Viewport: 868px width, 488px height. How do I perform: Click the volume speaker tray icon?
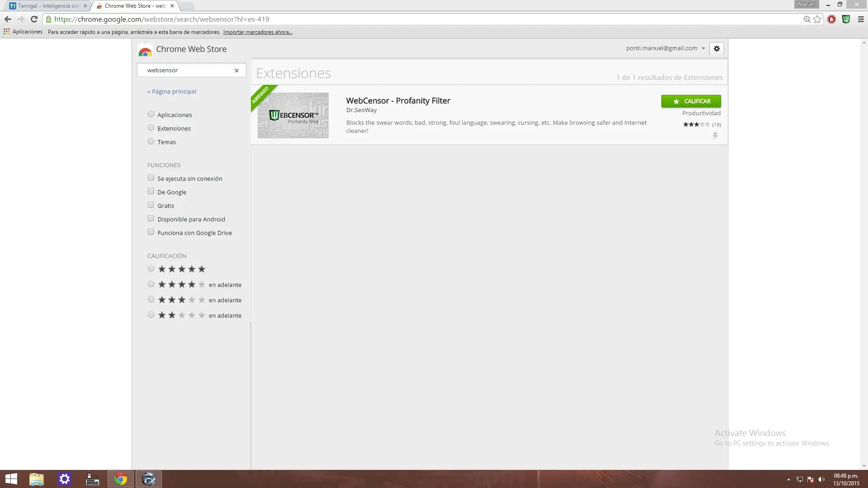click(x=821, y=479)
